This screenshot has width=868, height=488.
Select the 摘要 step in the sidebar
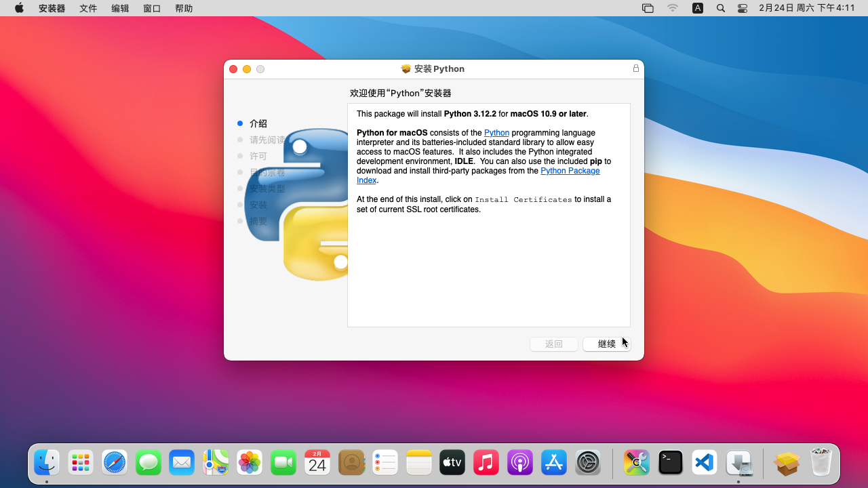[x=258, y=221]
